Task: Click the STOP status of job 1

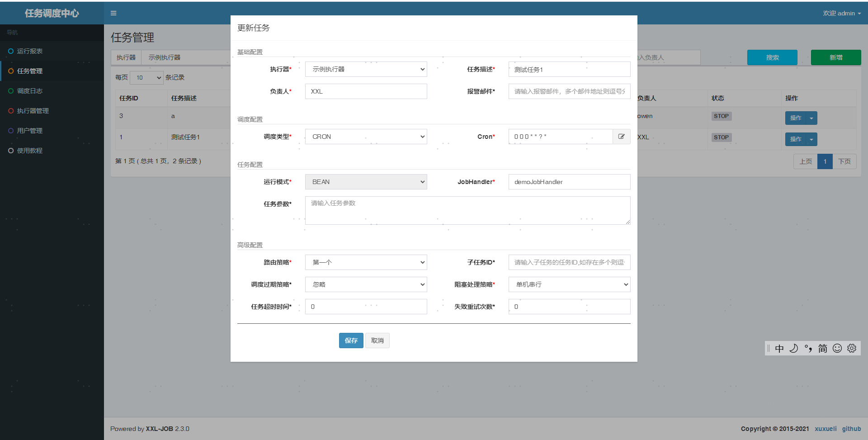Action: pos(721,137)
